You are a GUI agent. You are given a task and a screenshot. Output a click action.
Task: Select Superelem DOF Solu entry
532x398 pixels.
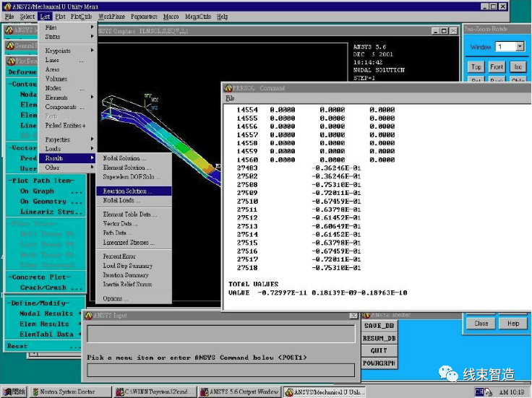pos(134,177)
